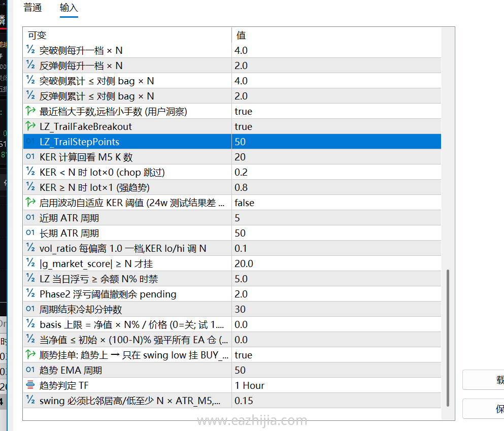The width and height of the screenshot is (504, 431).
Task: Edit value 20 for KER 计算回看 M5 K 数
Action: [336, 157]
